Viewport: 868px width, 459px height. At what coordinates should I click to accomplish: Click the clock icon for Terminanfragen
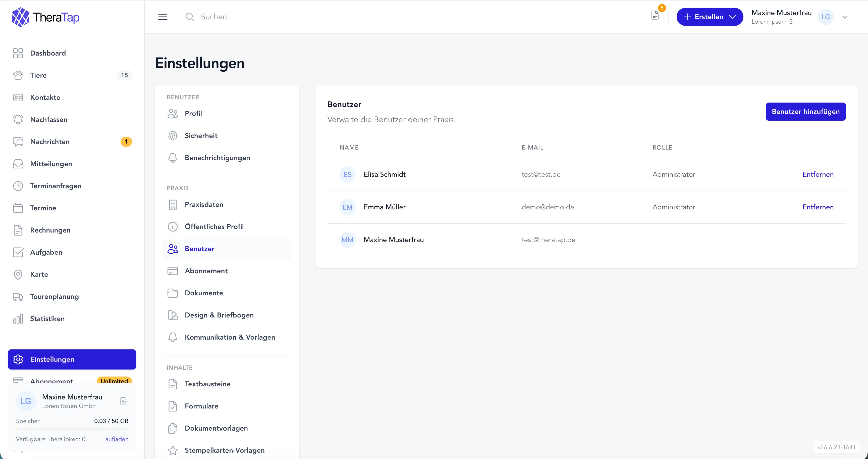18,186
